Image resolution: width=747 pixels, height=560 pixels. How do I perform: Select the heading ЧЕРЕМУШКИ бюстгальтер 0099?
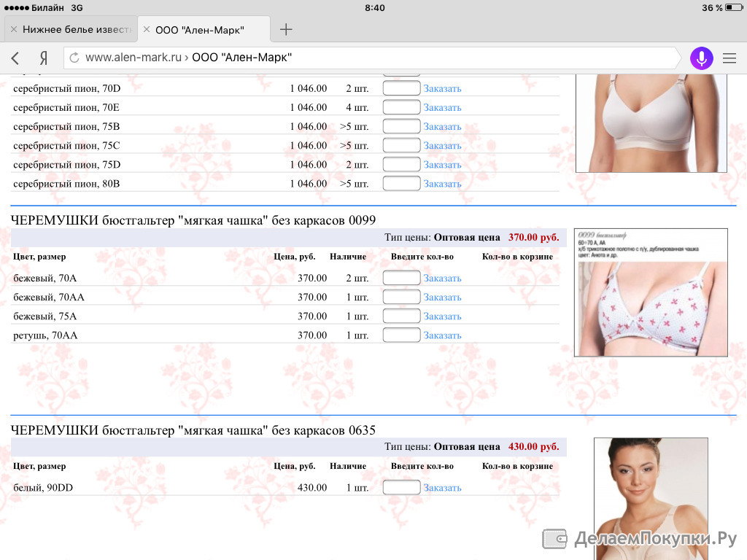click(193, 220)
